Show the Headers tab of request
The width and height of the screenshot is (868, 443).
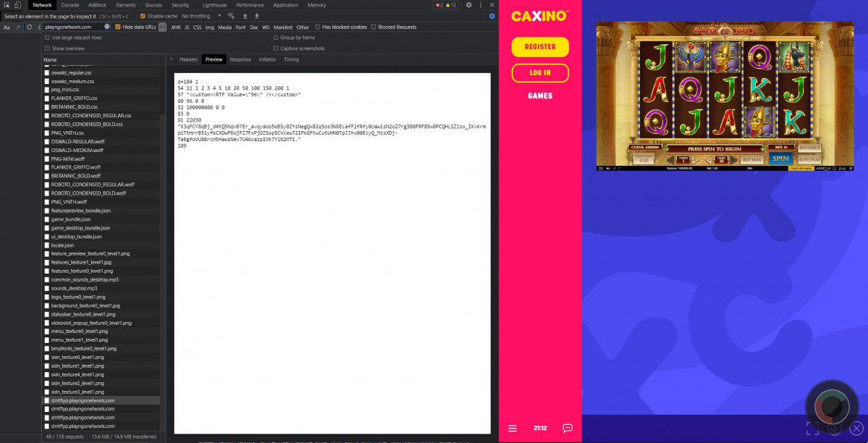(x=188, y=59)
